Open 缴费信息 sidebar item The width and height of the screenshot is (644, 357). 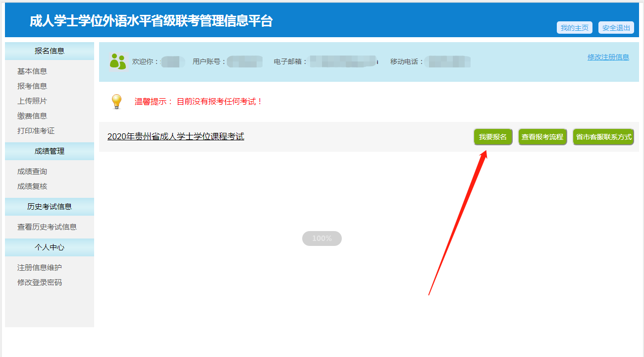32,116
